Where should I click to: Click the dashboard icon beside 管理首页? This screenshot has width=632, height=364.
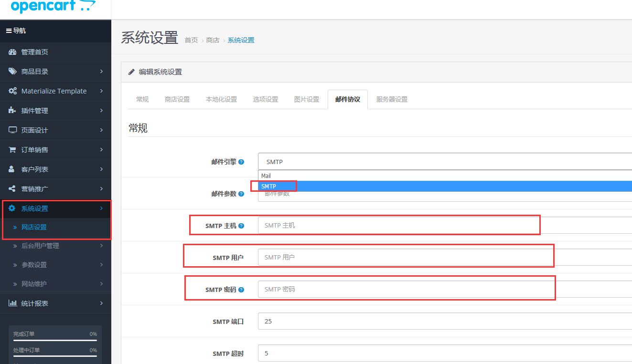pos(13,52)
